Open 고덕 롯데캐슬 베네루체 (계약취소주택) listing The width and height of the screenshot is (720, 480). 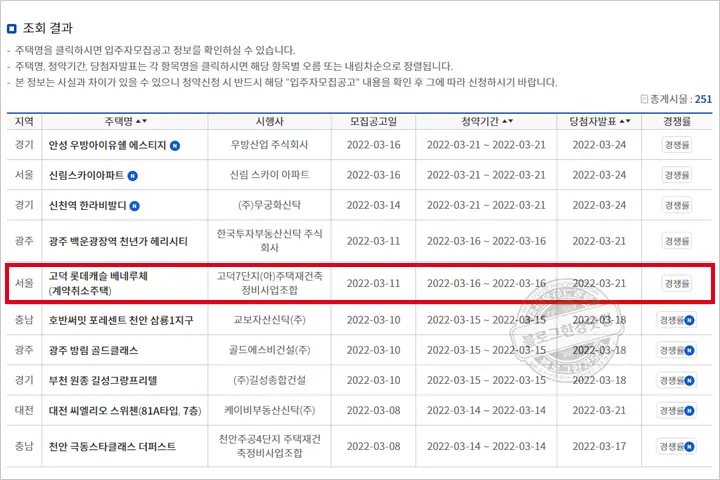tap(98, 283)
